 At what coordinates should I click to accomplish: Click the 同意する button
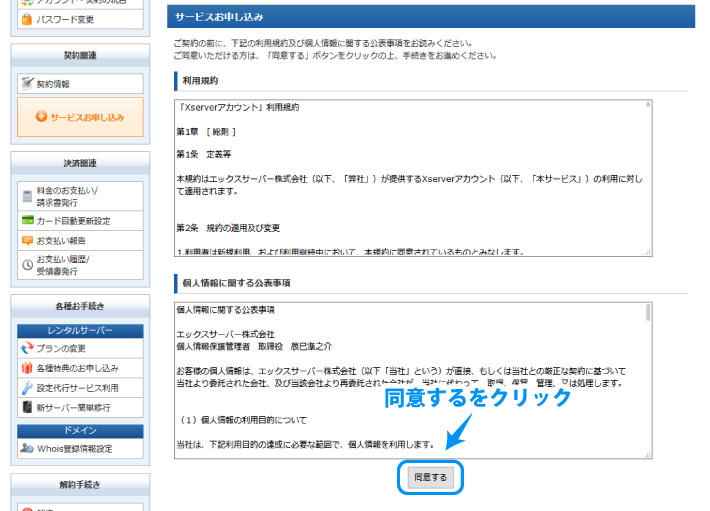(430, 478)
